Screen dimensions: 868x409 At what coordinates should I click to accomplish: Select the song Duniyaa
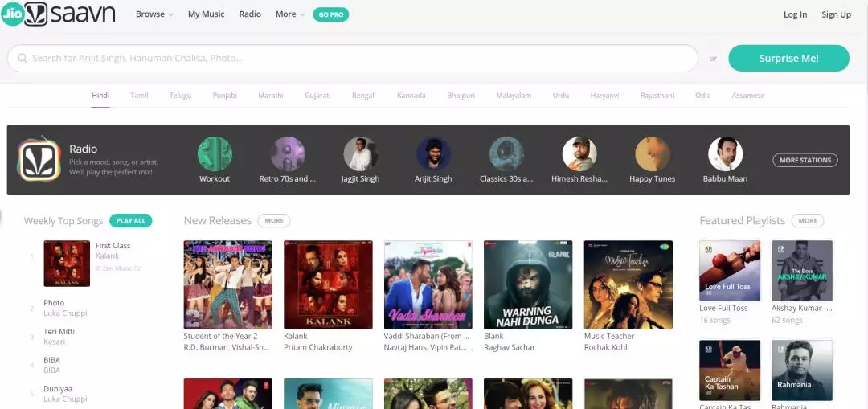coord(58,389)
